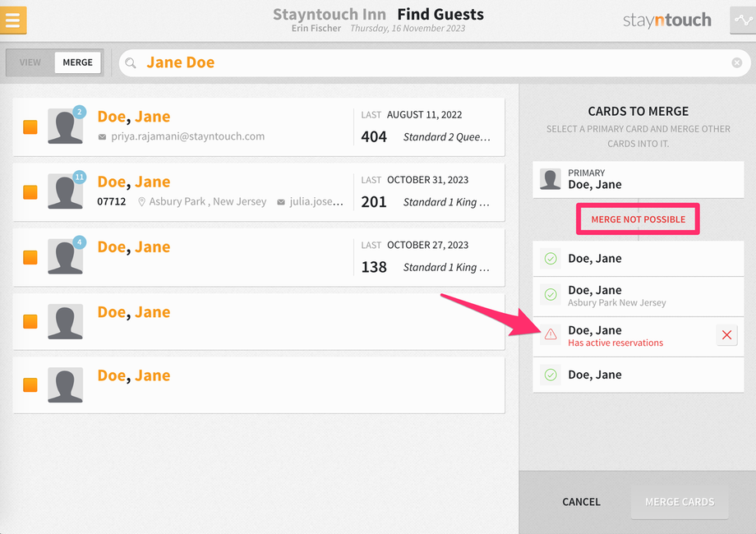The height and width of the screenshot is (534, 756).
Task: Click the primary card avatar icon
Action: pyautogui.click(x=550, y=179)
